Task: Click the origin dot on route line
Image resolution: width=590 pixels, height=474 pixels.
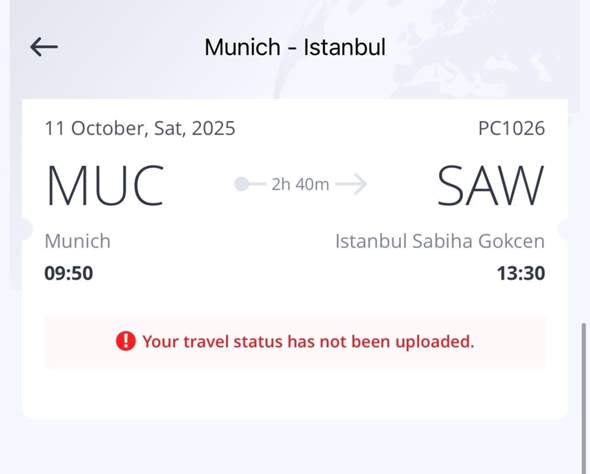Action: click(x=242, y=184)
